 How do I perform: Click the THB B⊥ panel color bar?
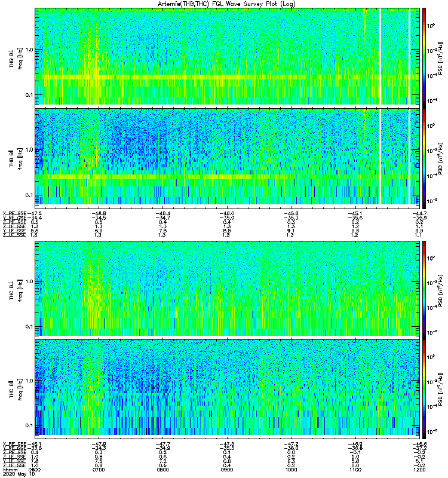pos(424,58)
